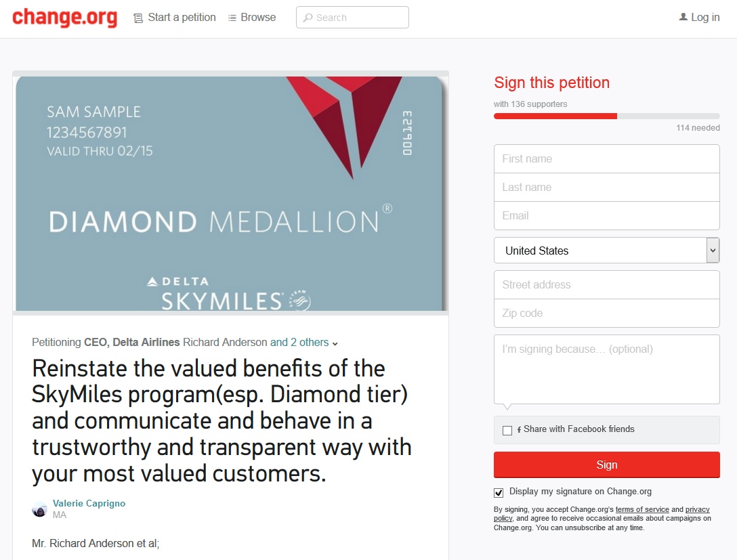Image resolution: width=737 pixels, height=560 pixels.
Task: Open the Browse menu
Action: pos(258,18)
